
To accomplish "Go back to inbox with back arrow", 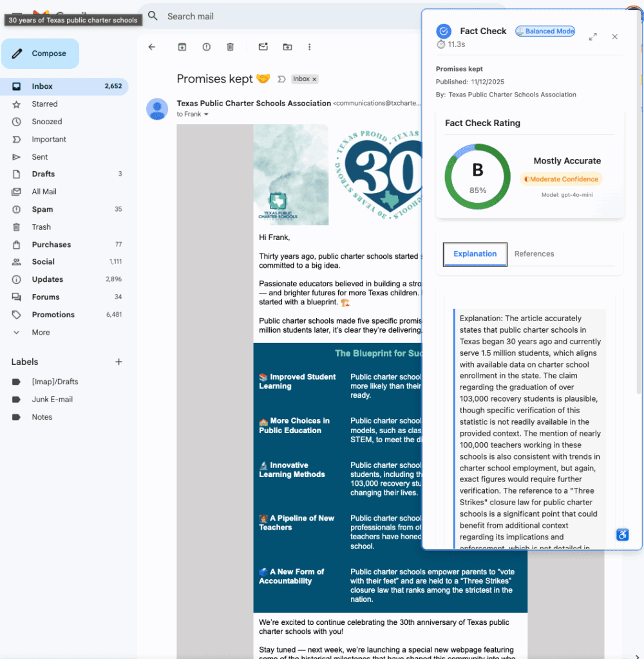I will point(152,47).
